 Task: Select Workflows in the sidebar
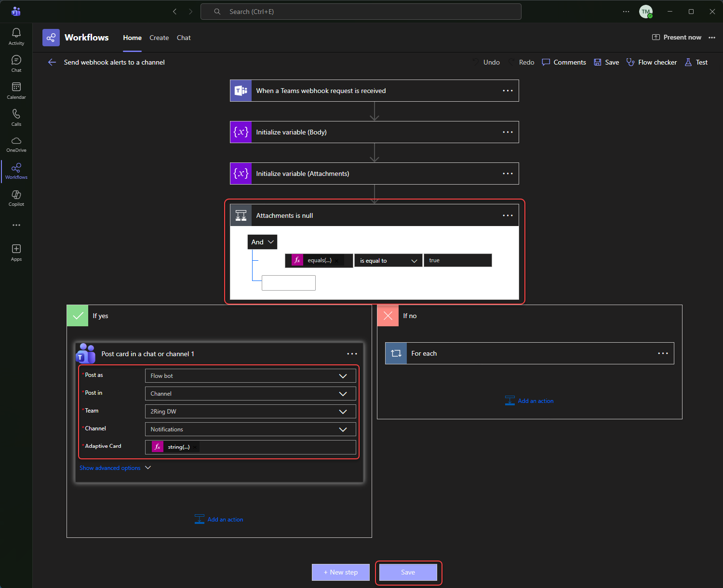(16, 172)
